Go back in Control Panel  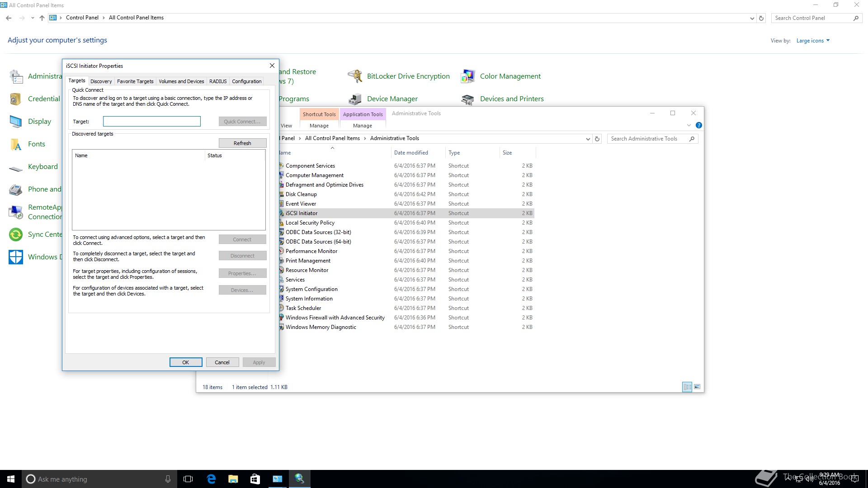click(9, 18)
